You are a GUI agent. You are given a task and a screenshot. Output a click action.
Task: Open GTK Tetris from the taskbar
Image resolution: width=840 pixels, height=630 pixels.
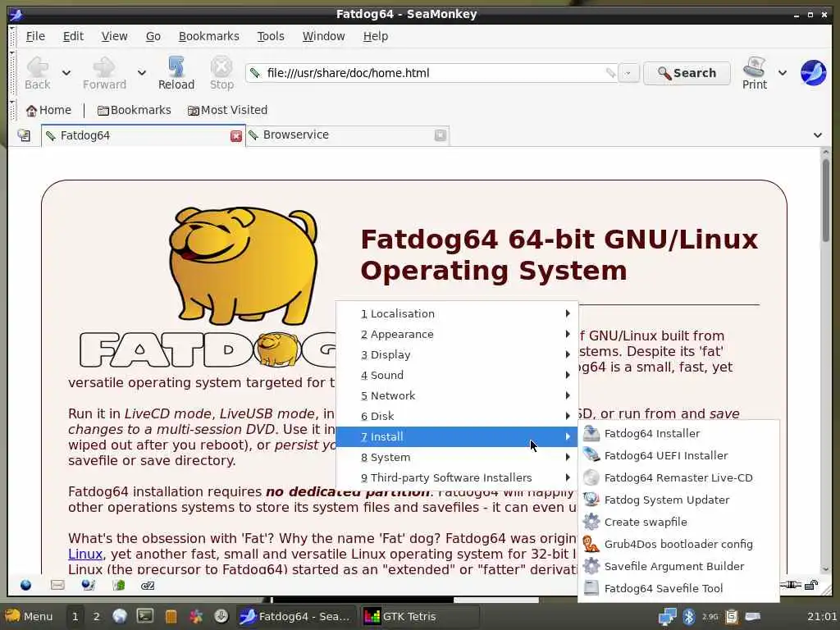point(419,617)
